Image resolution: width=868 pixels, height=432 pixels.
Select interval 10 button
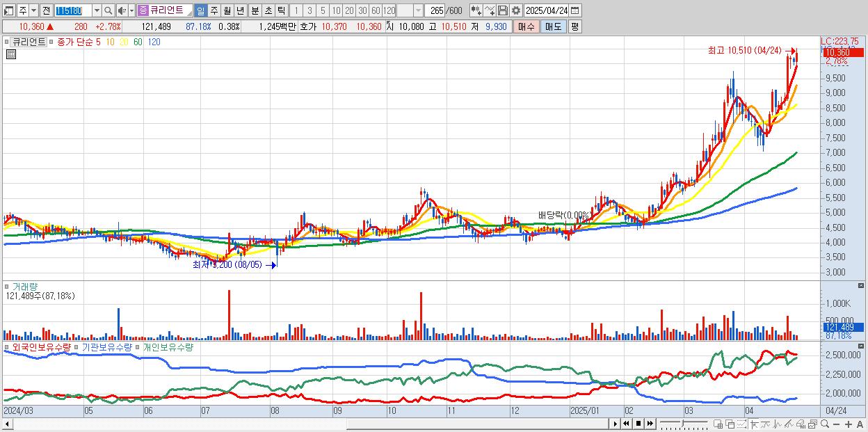(x=336, y=10)
